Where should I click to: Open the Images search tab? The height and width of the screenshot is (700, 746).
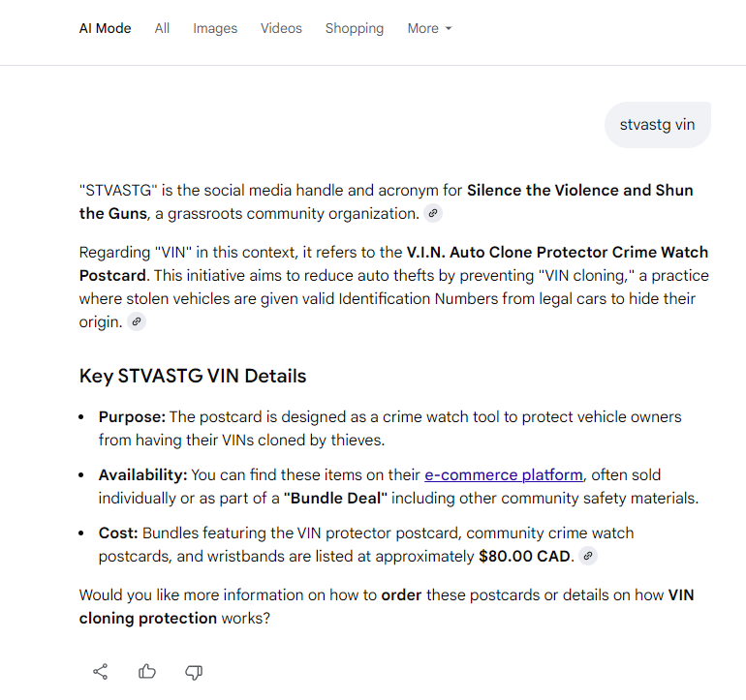tap(215, 28)
